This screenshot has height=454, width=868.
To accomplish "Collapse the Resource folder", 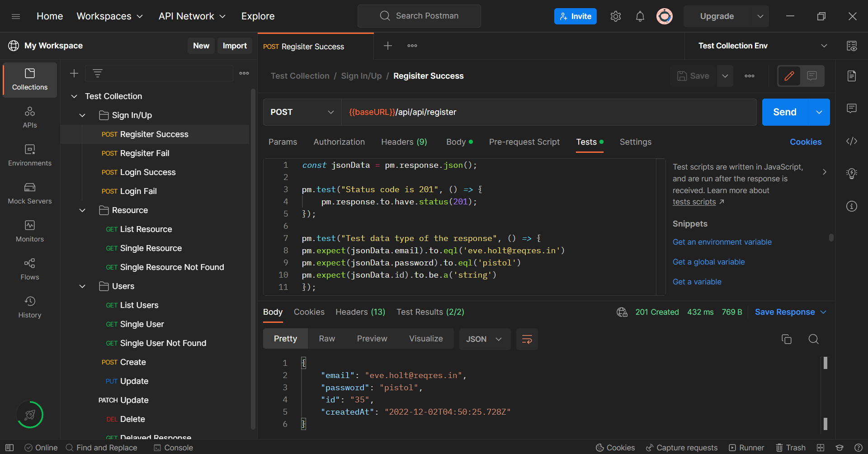I will coord(82,210).
